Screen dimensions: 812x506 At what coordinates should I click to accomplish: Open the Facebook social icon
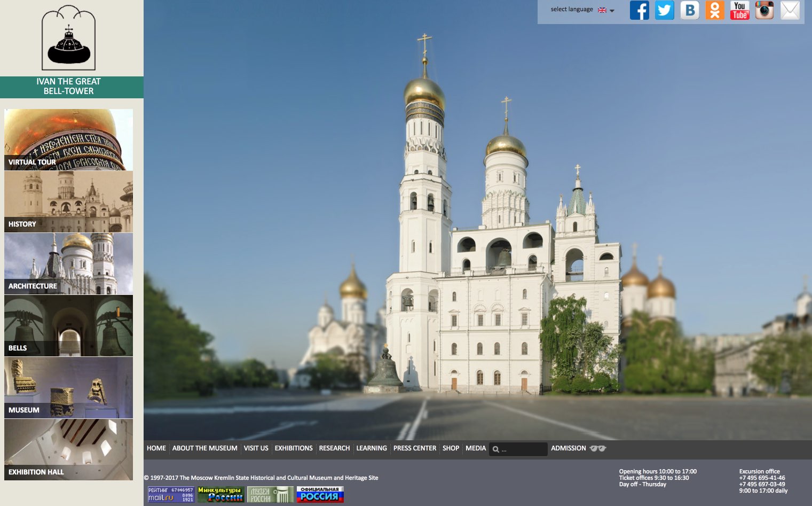(639, 10)
